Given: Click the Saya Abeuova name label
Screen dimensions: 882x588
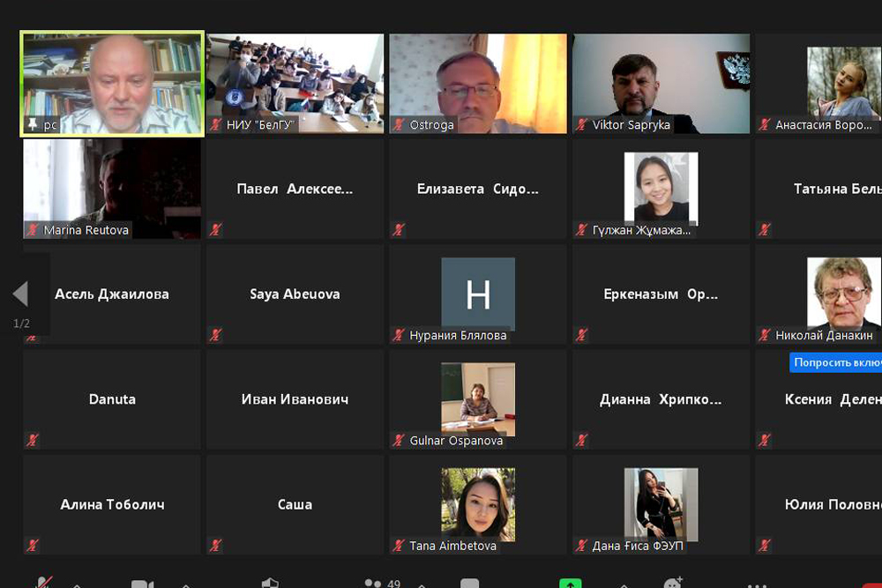Looking at the screenshot, I should click(x=295, y=294).
